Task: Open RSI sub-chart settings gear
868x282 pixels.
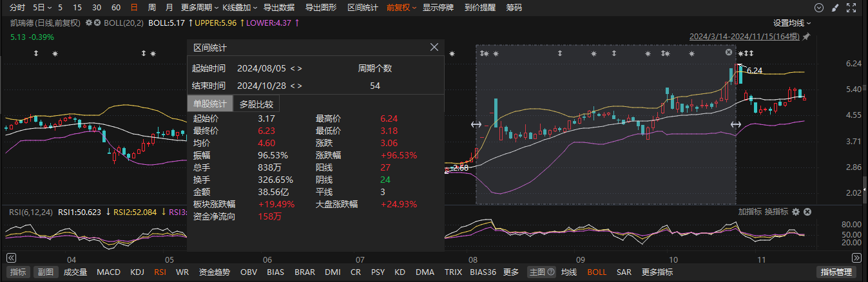Action: [x=796, y=212]
